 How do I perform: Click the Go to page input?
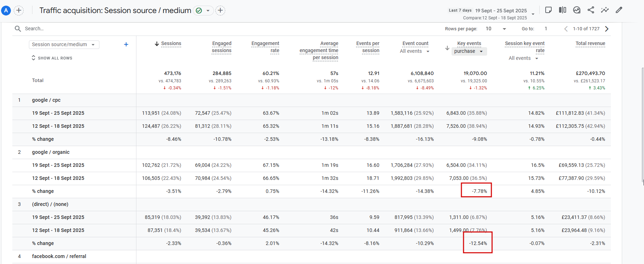click(x=546, y=29)
